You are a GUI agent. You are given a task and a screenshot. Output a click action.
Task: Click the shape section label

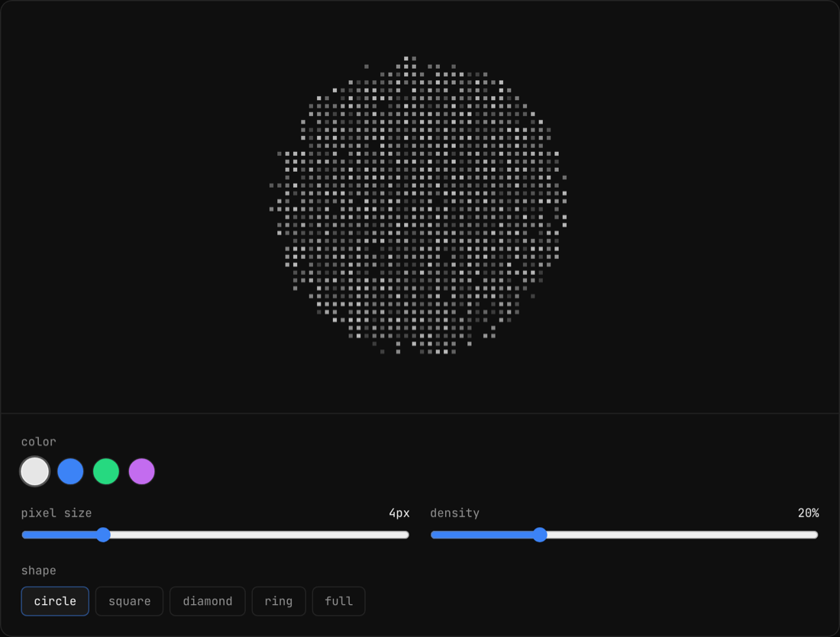tap(39, 571)
